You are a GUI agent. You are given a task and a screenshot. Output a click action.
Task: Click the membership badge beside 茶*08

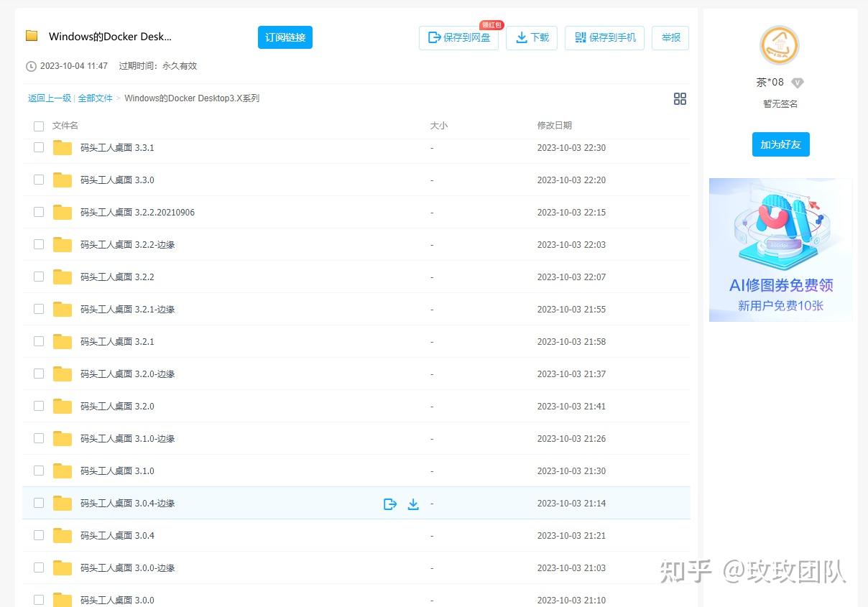[797, 83]
